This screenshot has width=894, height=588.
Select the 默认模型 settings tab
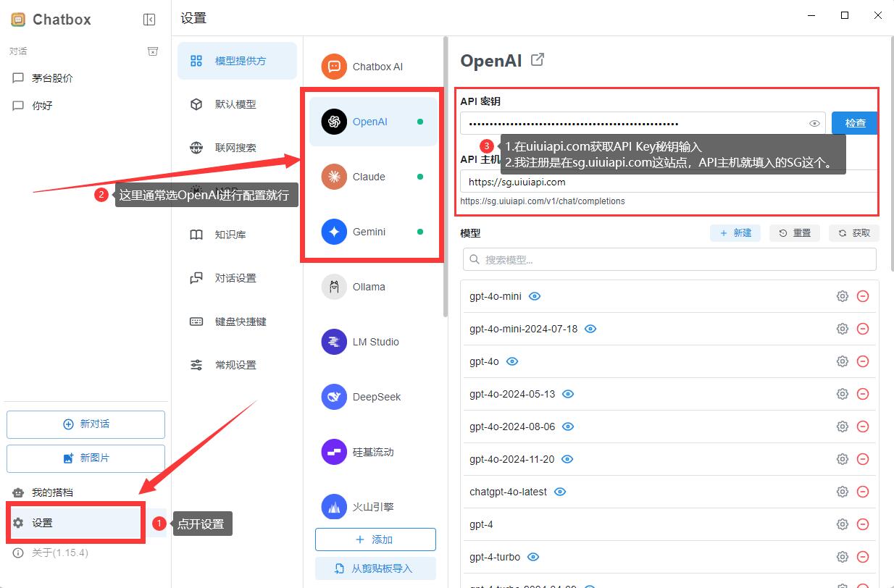(x=237, y=104)
